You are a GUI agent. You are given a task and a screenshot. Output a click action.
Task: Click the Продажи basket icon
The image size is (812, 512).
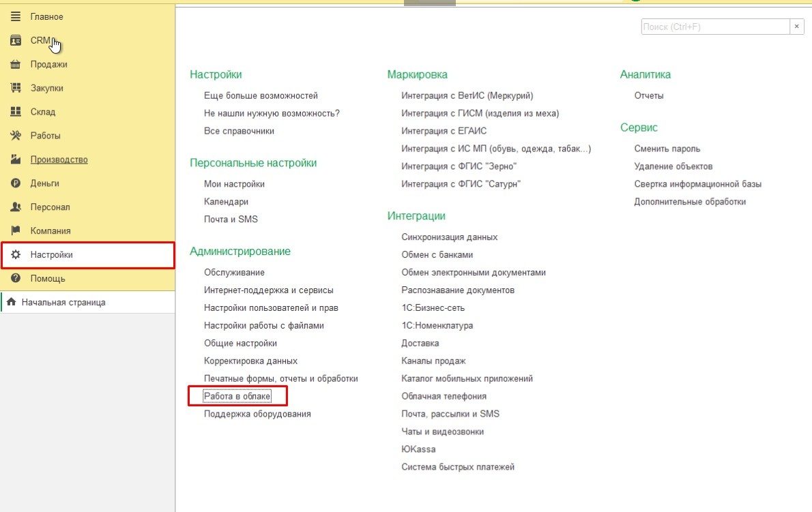tap(16, 64)
